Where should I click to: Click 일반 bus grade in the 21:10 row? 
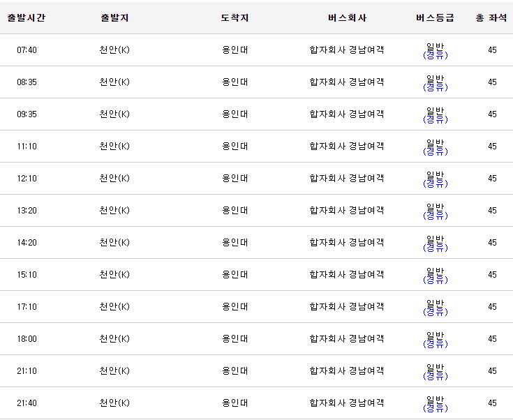[435, 368]
